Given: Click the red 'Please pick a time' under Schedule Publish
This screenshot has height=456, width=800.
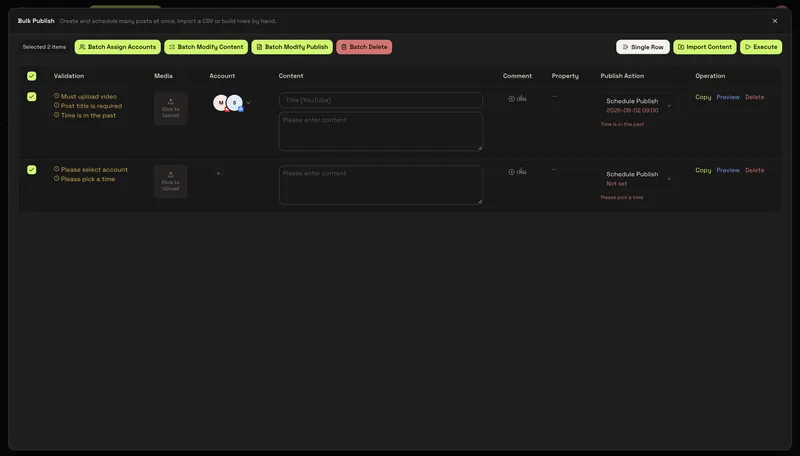Looking at the screenshot, I should point(621,197).
